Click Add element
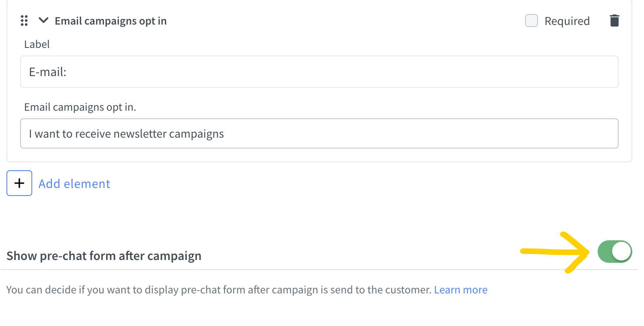Viewport: 644px width, 326px height. point(74,184)
